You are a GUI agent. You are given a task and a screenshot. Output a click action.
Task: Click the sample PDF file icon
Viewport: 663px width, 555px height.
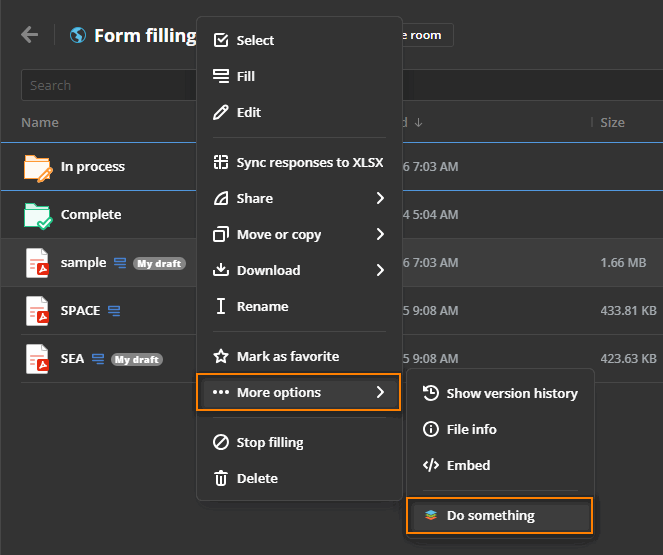[38, 263]
